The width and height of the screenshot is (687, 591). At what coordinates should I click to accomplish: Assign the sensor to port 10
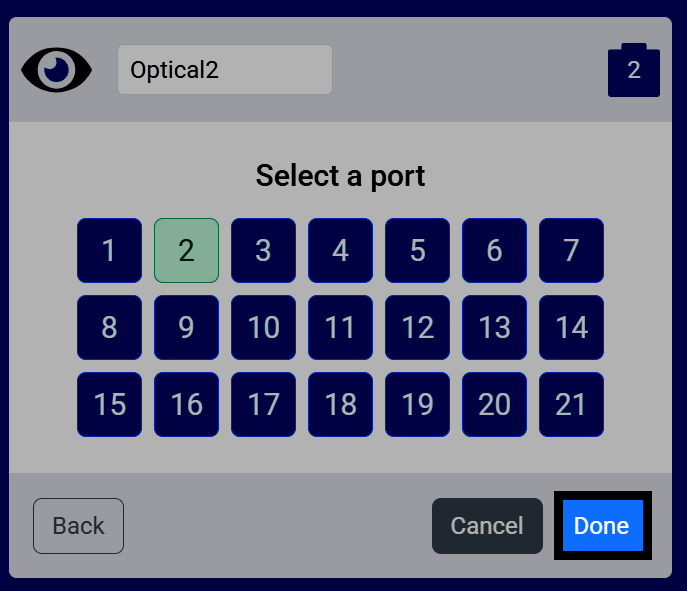pyautogui.click(x=263, y=327)
